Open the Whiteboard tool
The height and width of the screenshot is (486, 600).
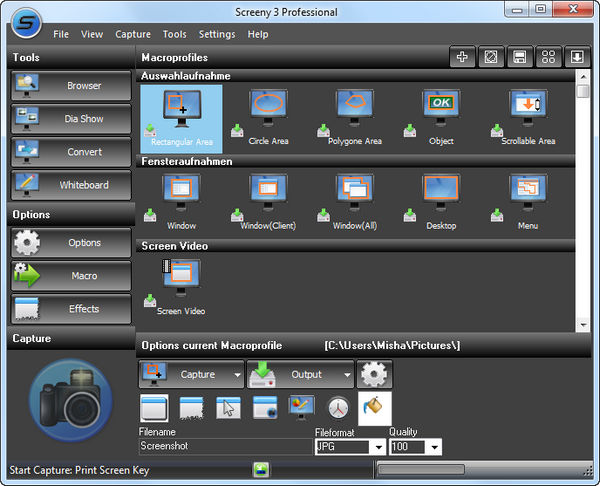71,185
